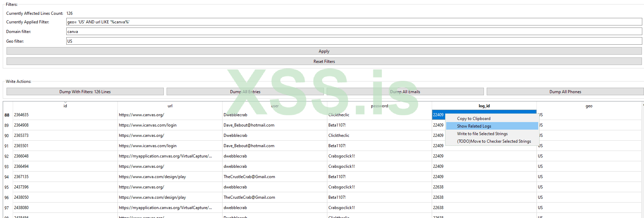Click id cell 2438050
The width and height of the screenshot is (644, 218).
click(x=65, y=197)
